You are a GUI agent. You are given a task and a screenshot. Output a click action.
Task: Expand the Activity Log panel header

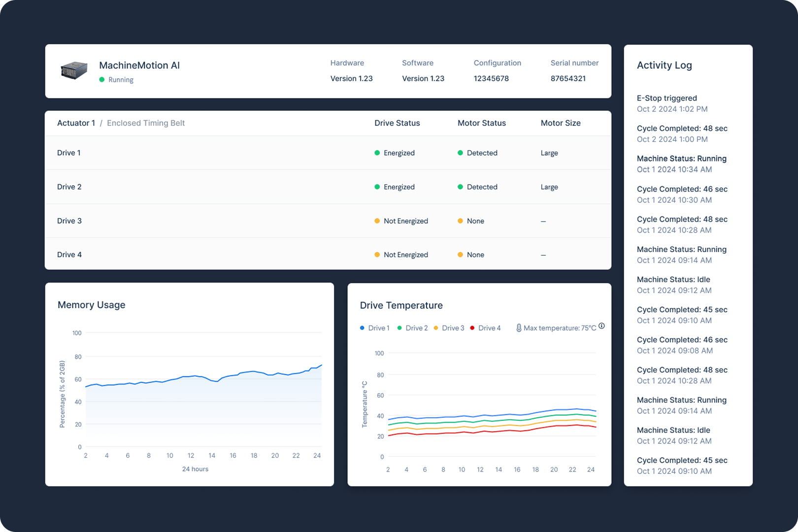665,65
